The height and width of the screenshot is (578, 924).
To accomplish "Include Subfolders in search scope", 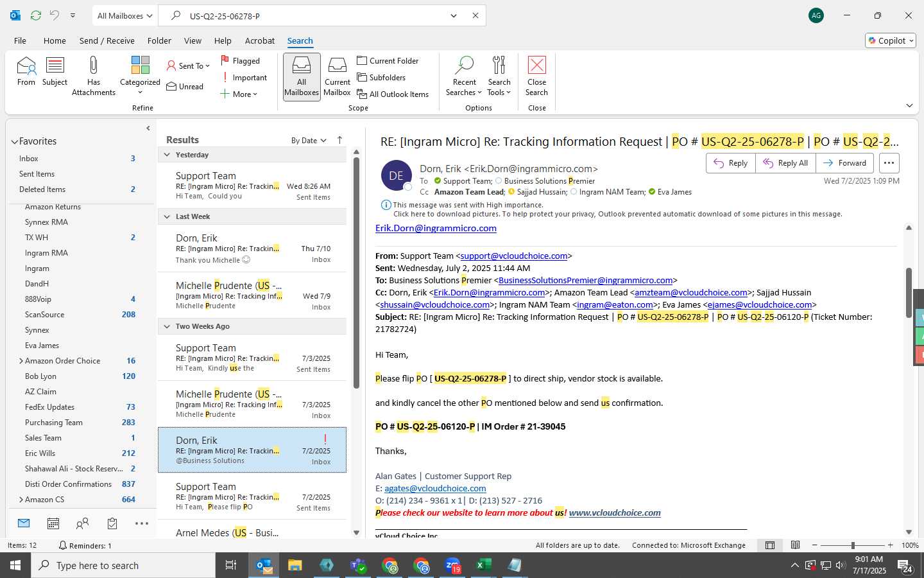I will click(x=381, y=77).
